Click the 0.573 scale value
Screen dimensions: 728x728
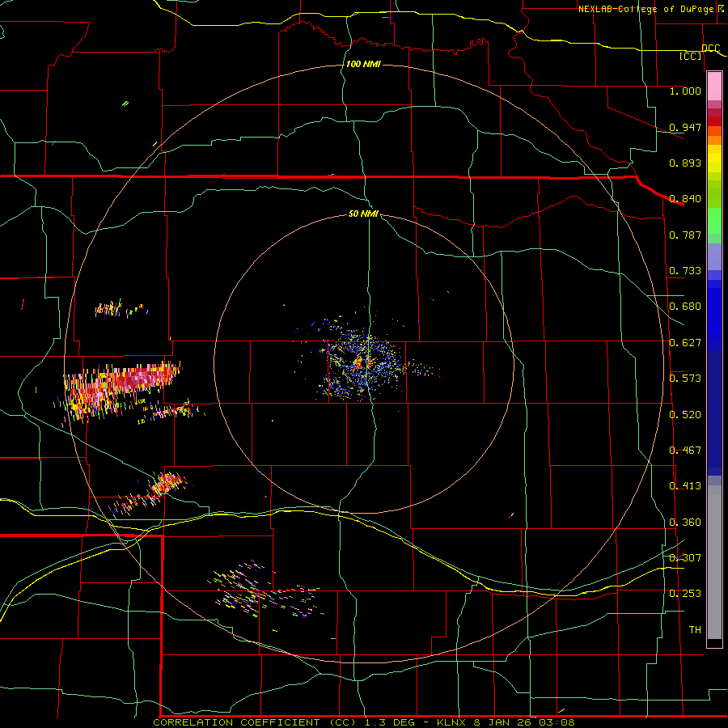(685, 379)
